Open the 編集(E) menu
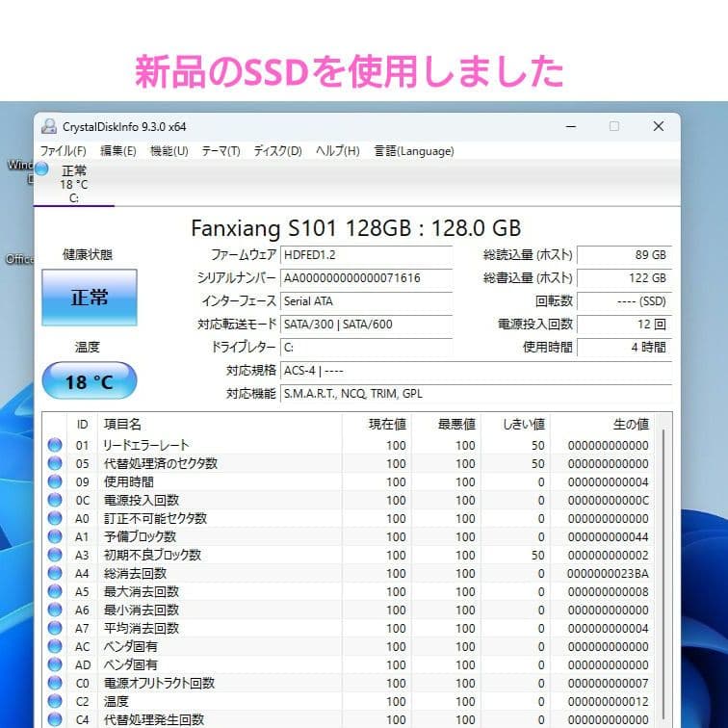Viewport: 728px width, 728px height. [118, 151]
